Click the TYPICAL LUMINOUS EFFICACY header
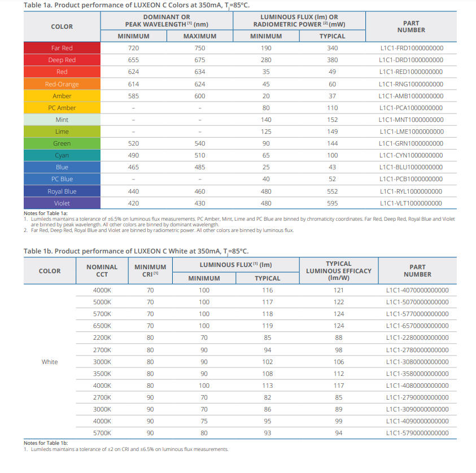This screenshot has height=473, width=476. click(x=339, y=270)
